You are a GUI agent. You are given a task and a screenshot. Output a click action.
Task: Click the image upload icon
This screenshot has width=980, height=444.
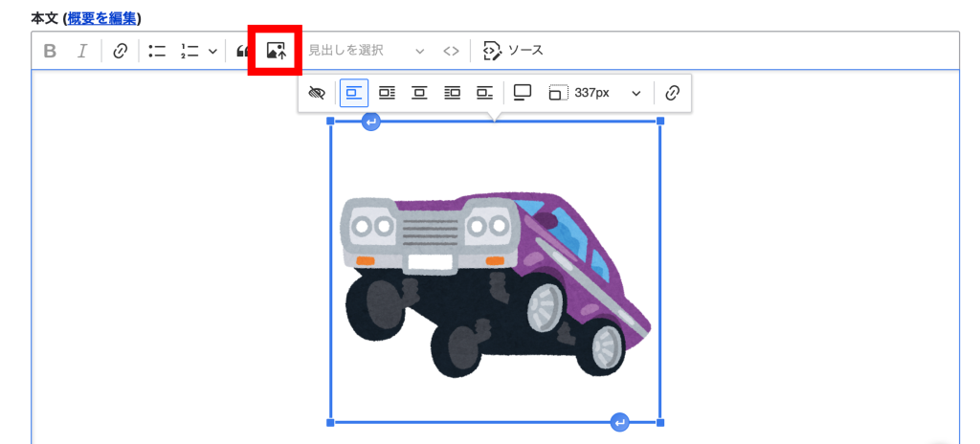coord(276,52)
